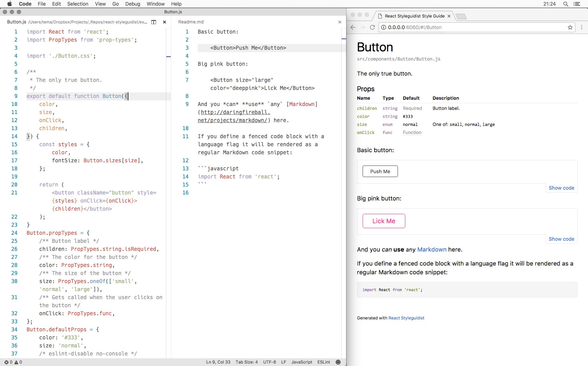Bookmark the page with star icon
588x366 pixels.
pyautogui.click(x=570, y=27)
